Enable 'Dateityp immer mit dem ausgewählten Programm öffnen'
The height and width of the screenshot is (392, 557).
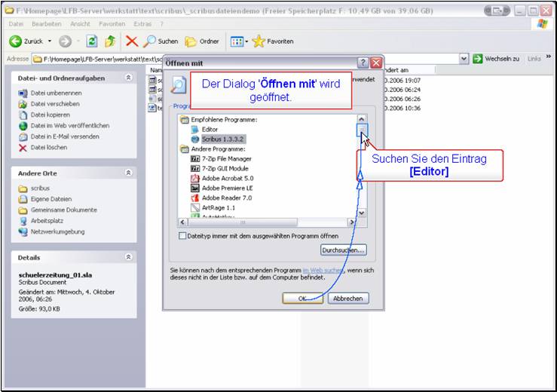coord(182,236)
